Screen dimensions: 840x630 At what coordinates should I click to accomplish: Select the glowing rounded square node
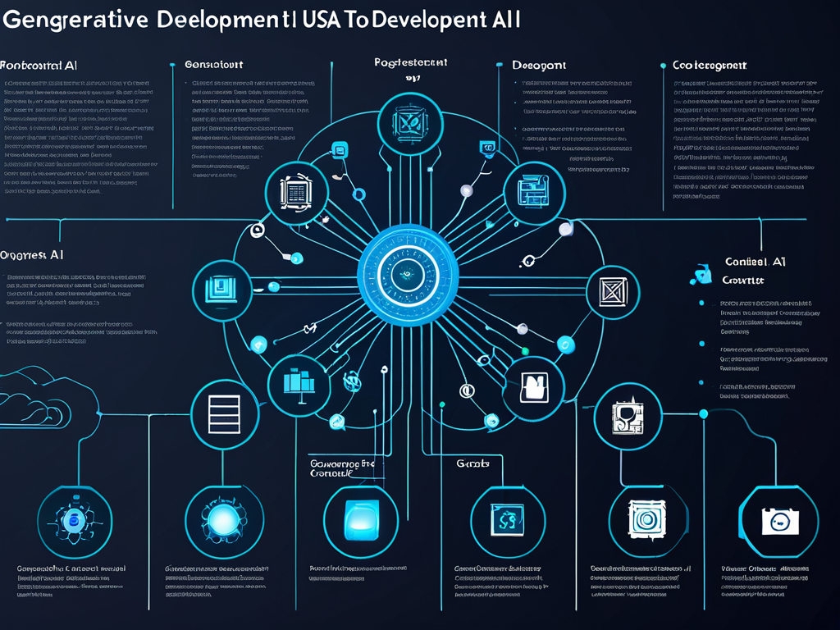click(361, 520)
